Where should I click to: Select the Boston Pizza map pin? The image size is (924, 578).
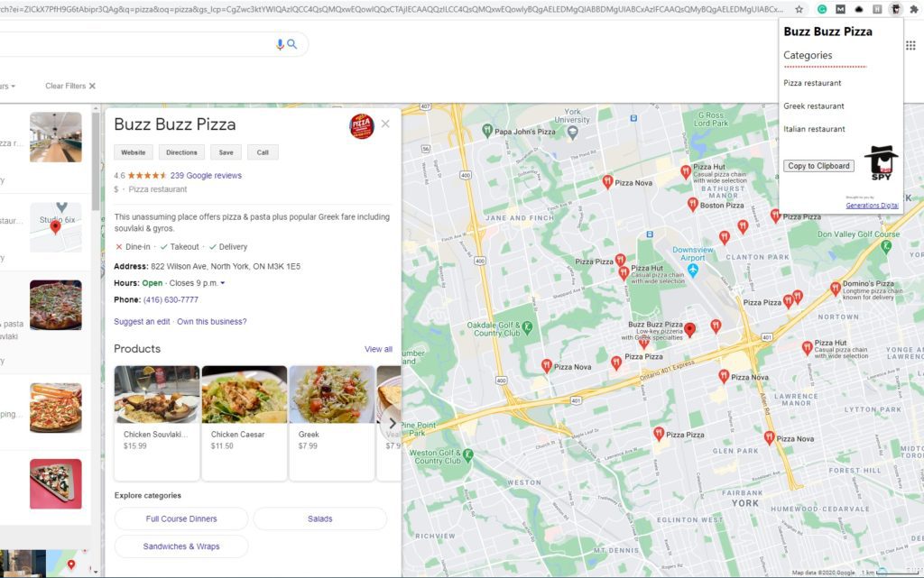tap(693, 205)
